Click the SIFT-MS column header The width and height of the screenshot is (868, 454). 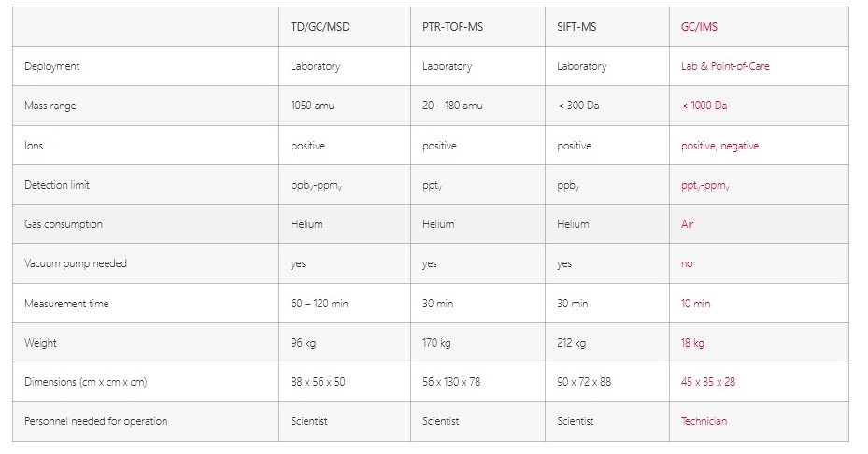[576, 27]
